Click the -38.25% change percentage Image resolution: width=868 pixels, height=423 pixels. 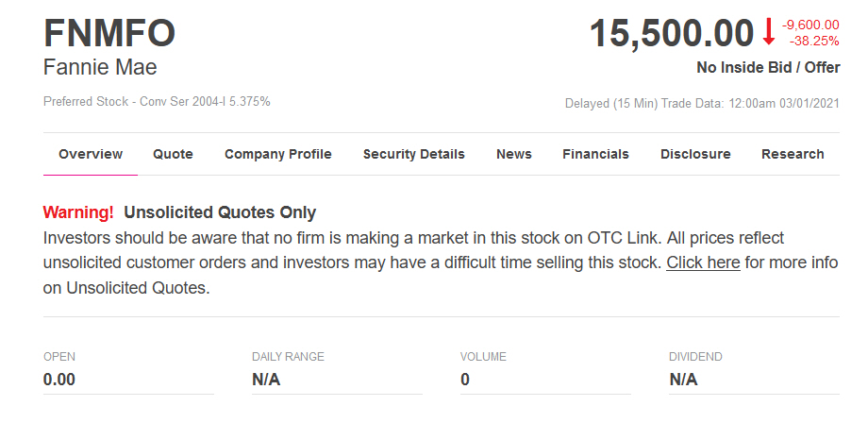(x=814, y=41)
